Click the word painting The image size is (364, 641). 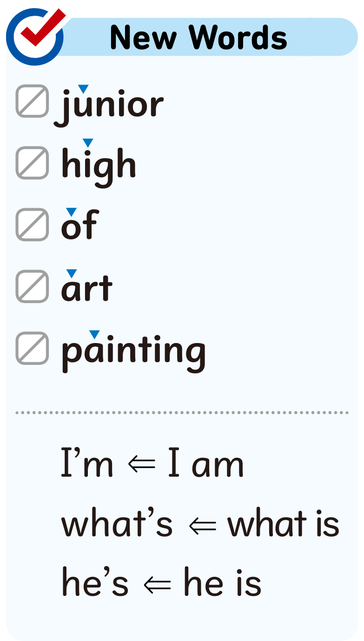point(134,351)
